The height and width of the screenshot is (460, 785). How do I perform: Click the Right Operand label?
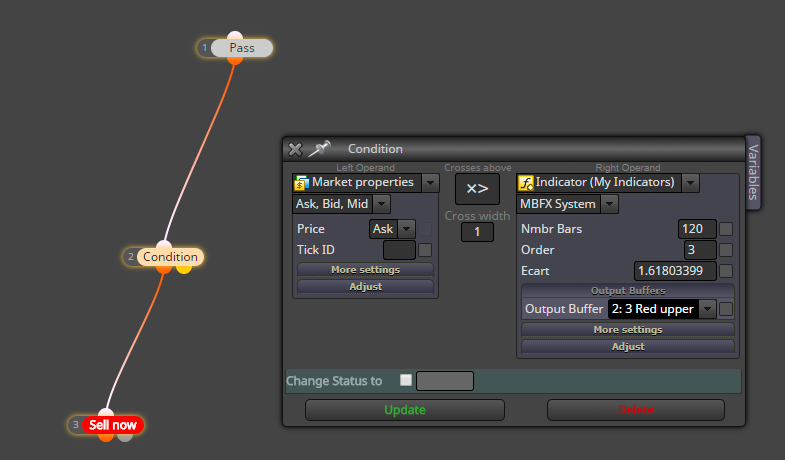tap(628, 168)
